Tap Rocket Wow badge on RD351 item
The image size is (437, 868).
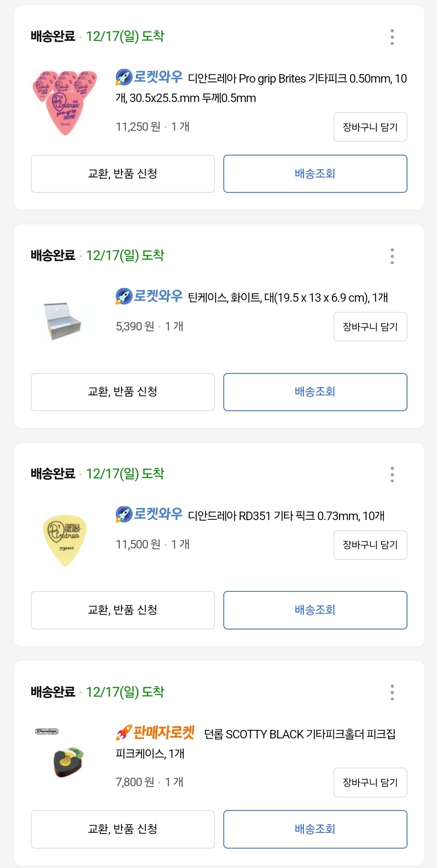(x=149, y=514)
